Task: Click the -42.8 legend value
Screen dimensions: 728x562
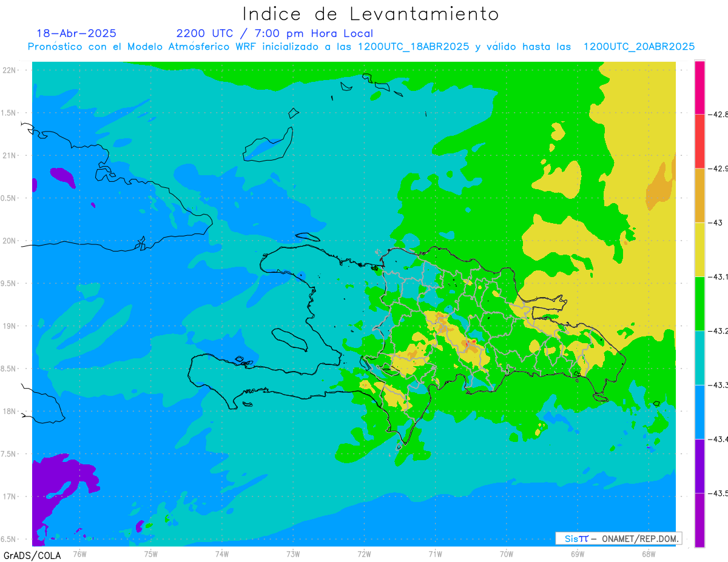Action: pyautogui.click(x=718, y=114)
